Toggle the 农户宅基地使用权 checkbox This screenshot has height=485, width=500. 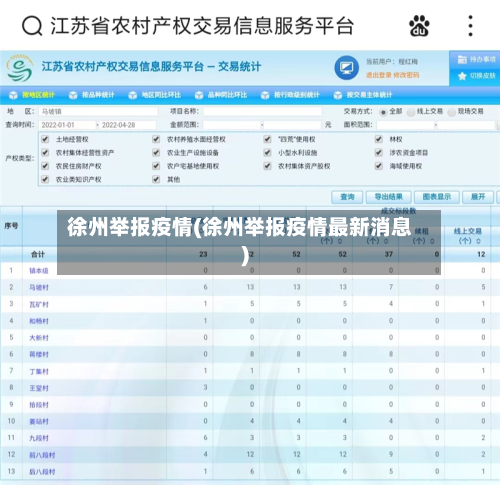156,166
